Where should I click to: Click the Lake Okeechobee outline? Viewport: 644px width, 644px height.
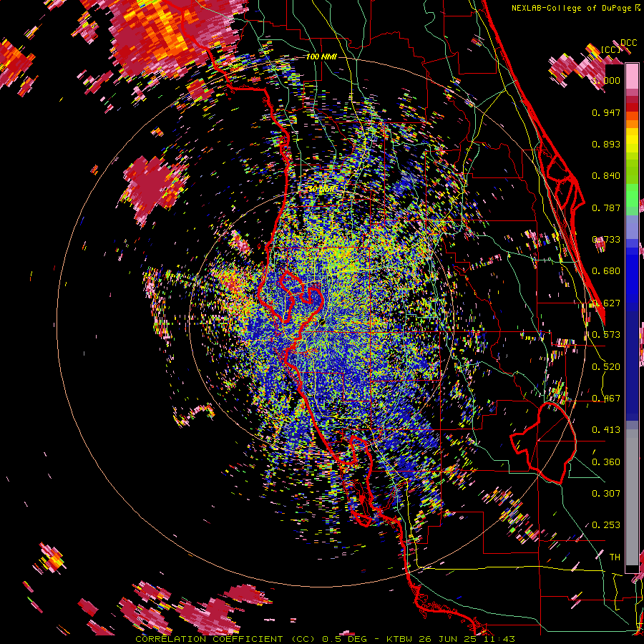pos(543,443)
